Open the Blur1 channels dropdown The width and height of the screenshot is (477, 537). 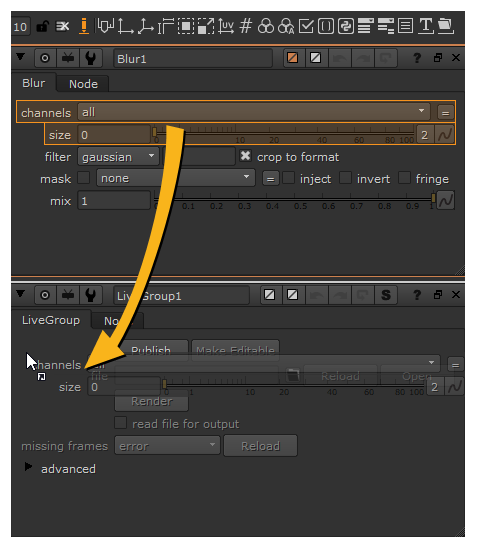tap(254, 112)
